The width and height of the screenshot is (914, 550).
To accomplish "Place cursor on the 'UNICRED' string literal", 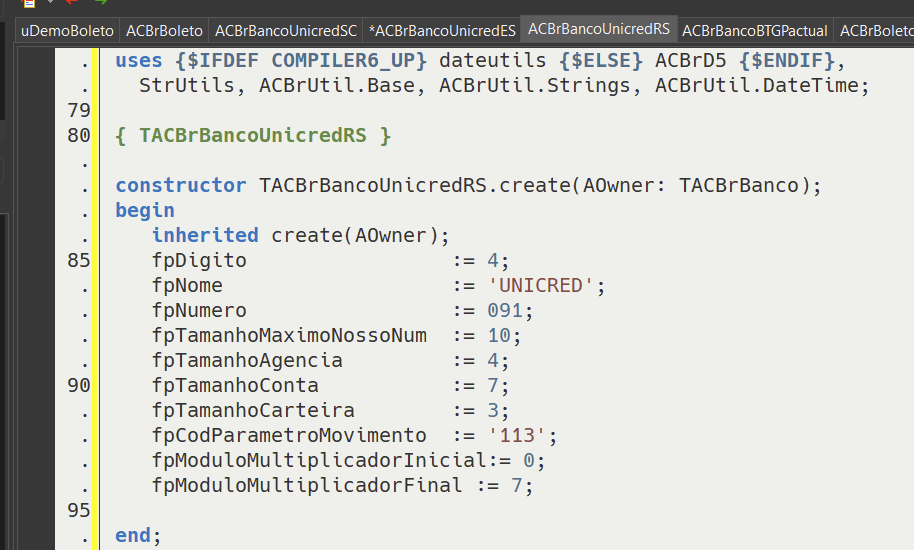I will click(x=540, y=285).
